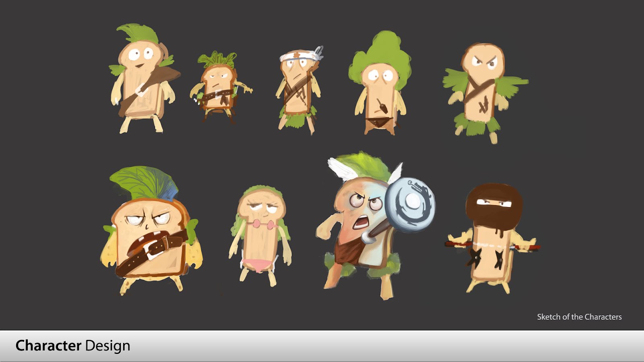Click the toast wearing a pink bikini
This screenshot has width=644, height=362.
click(260, 237)
